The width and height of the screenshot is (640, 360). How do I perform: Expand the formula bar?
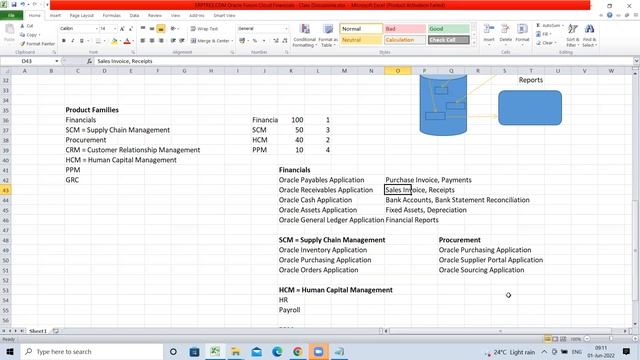coord(636,61)
